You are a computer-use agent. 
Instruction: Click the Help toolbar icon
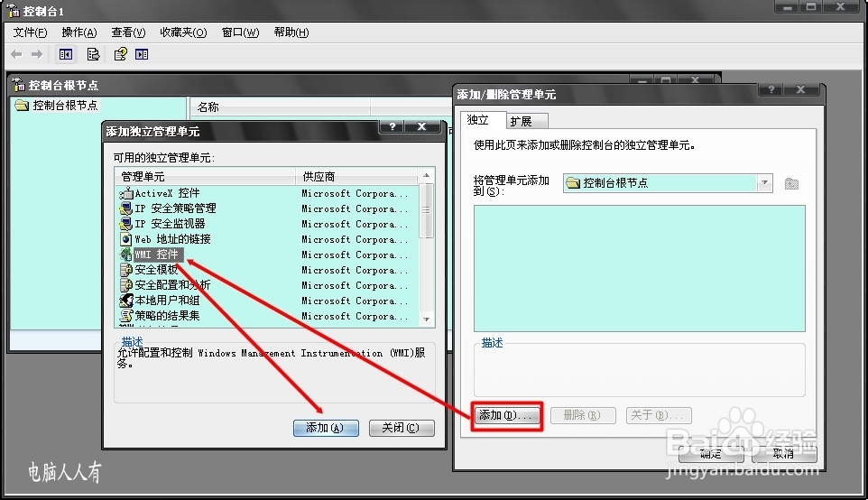pos(120,54)
